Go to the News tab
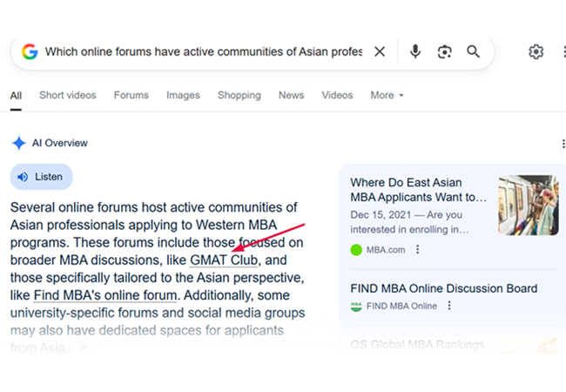The width and height of the screenshot is (566, 392). pos(291,95)
